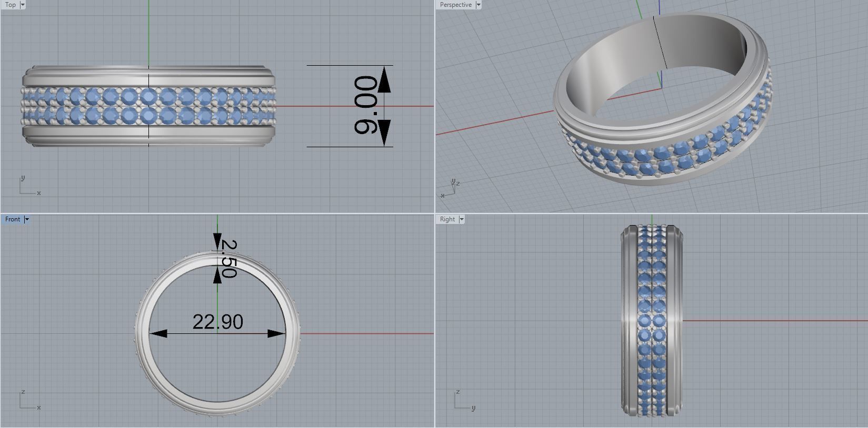Open the Right viewport dropdown arrow
The height and width of the screenshot is (428, 868).
462,219
